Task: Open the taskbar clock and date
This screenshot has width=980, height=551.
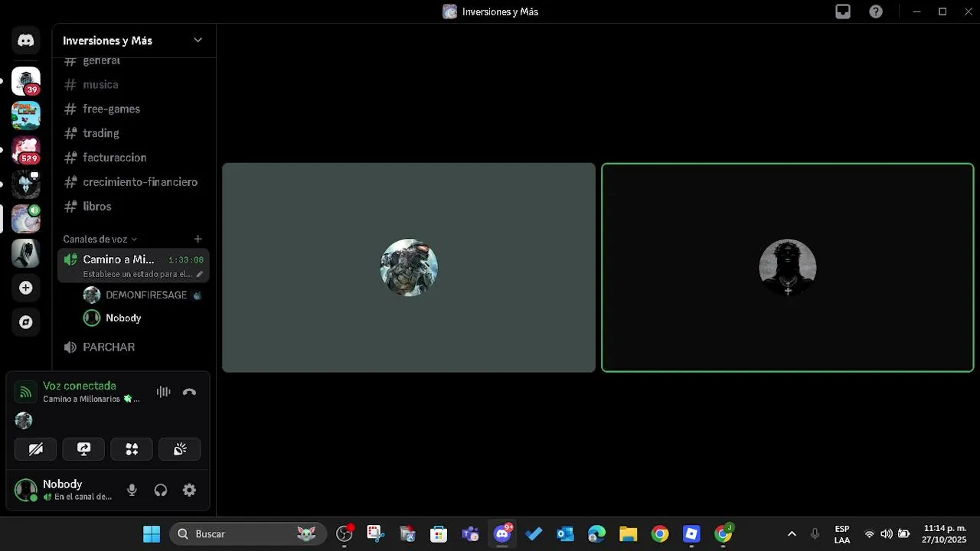Action: 945,534
